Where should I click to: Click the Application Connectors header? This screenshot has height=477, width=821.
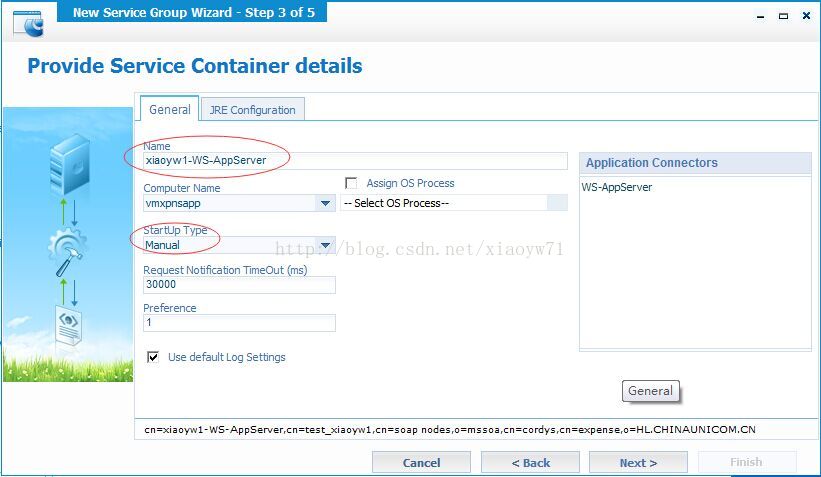695,163
